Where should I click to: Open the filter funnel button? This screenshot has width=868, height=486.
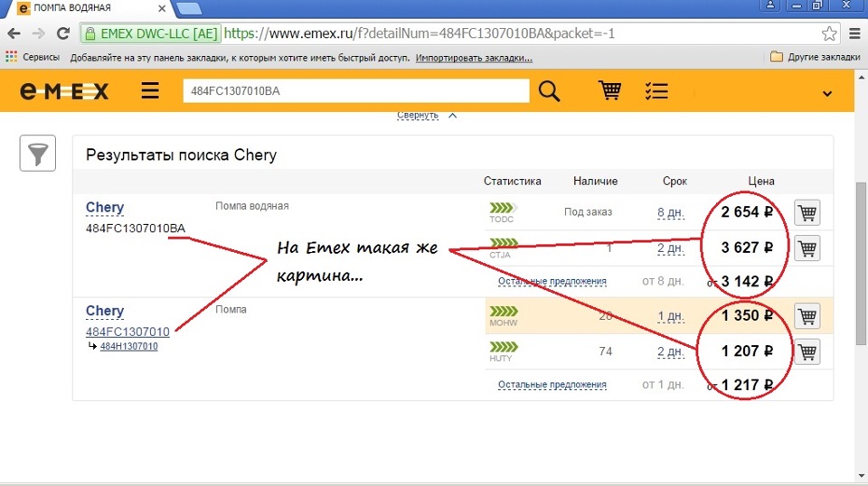[38, 154]
